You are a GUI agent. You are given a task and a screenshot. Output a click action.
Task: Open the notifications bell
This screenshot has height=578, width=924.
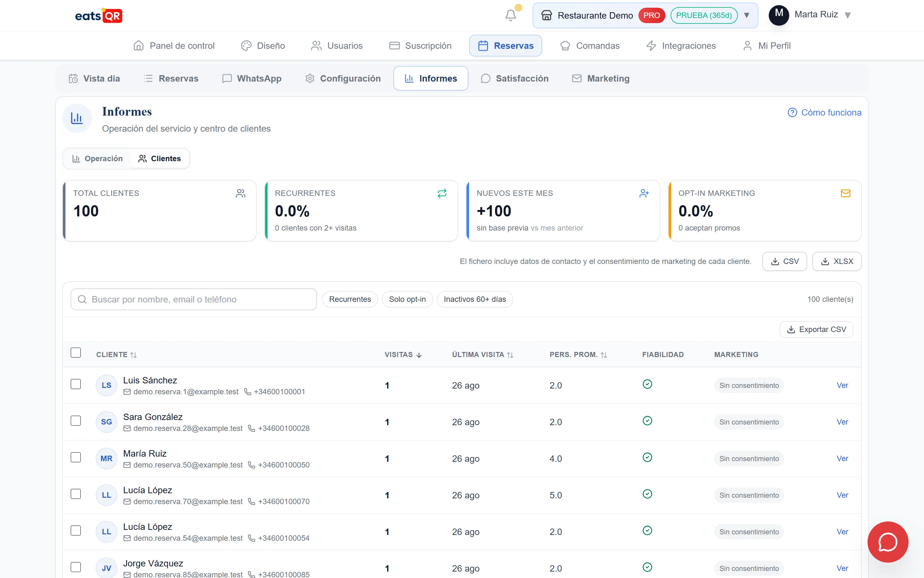[x=510, y=15]
